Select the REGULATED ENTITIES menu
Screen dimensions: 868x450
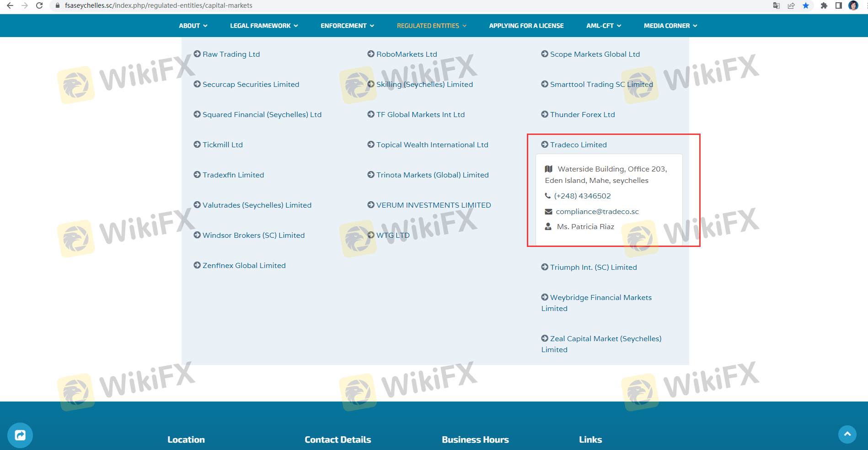(x=432, y=26)
